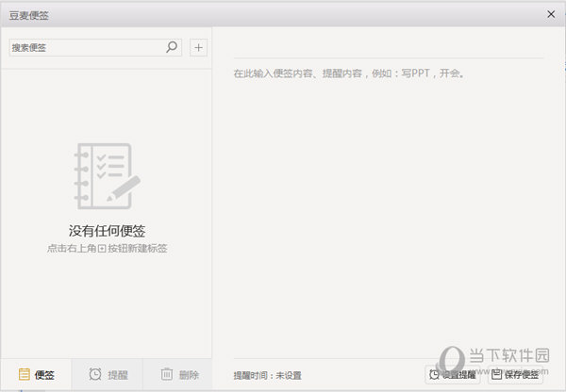Click the 豆麦便签 window title

pos(29,15)
